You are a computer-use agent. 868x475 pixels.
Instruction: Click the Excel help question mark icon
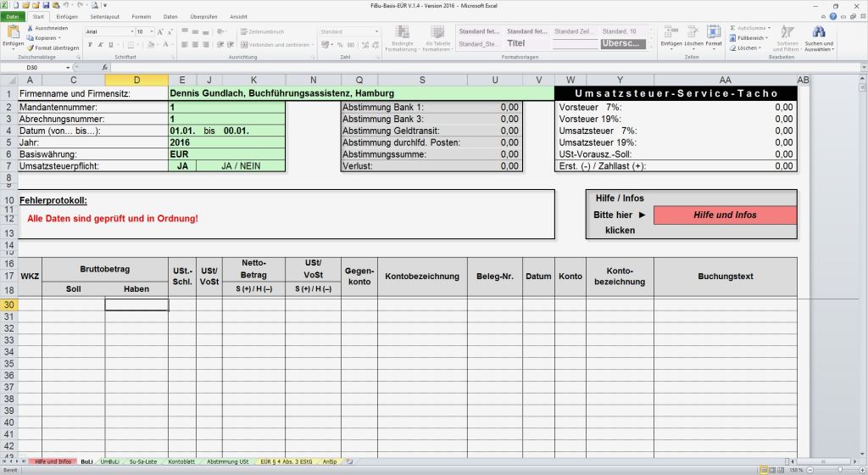point(833,17)
